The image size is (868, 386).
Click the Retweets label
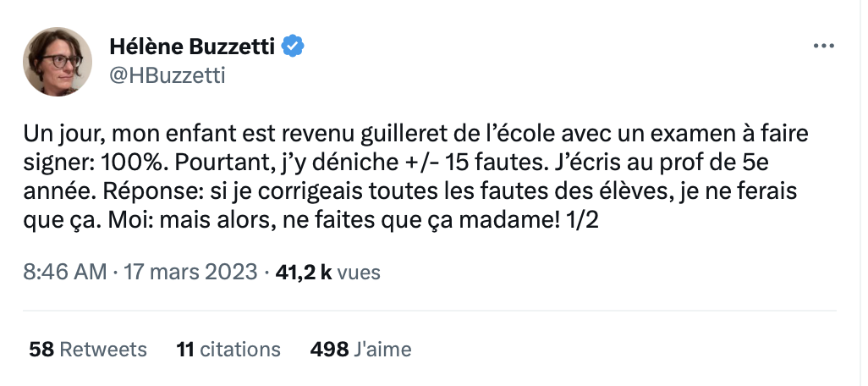(x=103, y=350)
